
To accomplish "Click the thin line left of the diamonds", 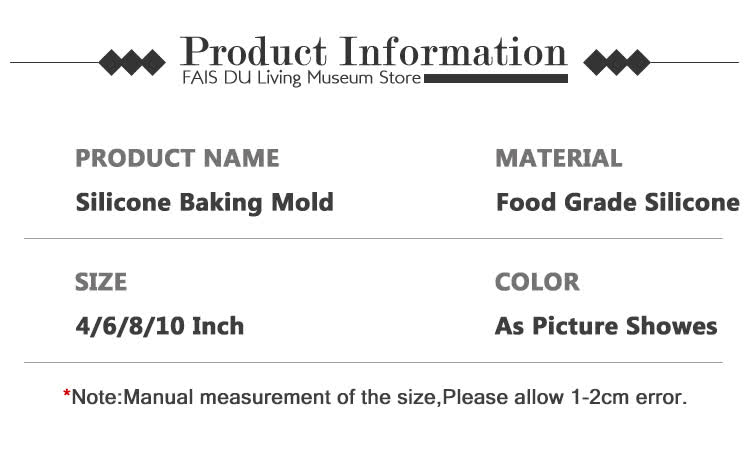I will pyautogui.click(x=55, y=62).
